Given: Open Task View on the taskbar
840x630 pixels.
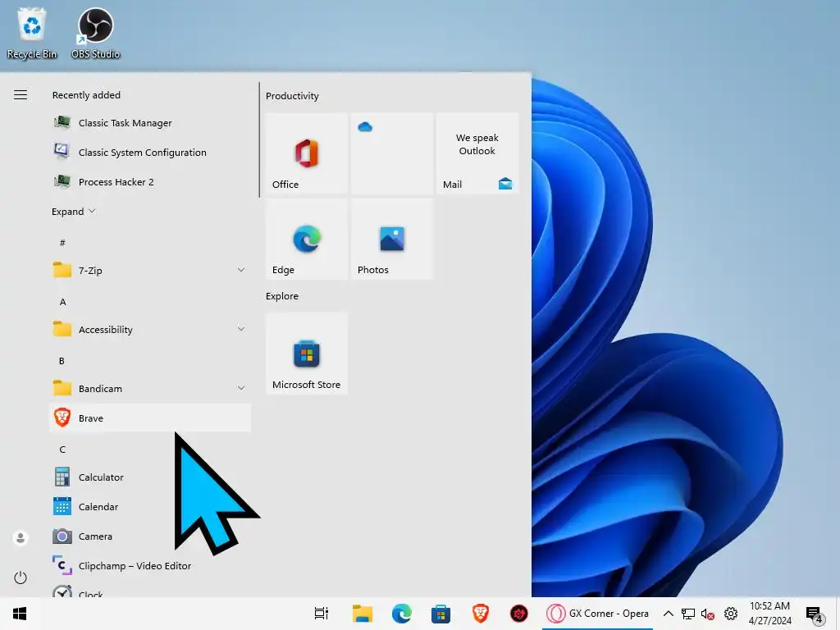Looking at the screenshot, I should click(x=322, y=614).
